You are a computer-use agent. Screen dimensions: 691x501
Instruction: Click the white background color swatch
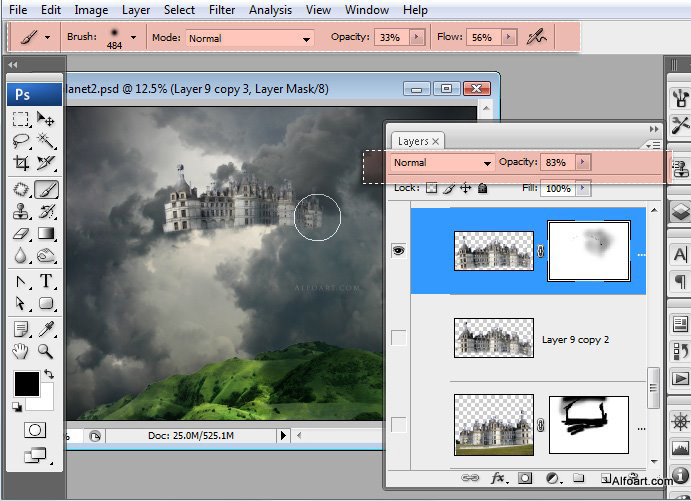click(x=44, y=401)
